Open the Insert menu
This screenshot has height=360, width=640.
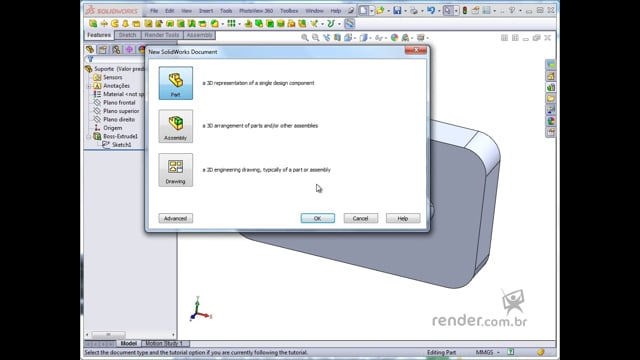pyautogui.click(x=206, y=11)
